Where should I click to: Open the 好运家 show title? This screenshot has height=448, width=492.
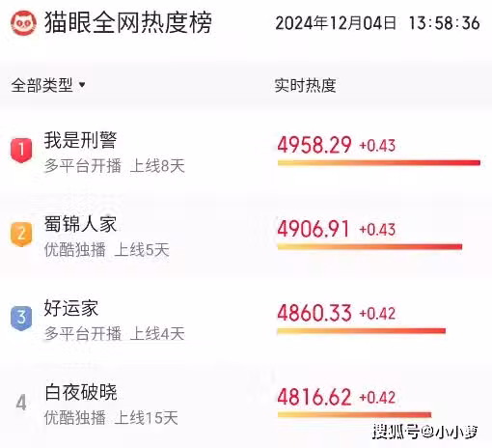point(71,308)
